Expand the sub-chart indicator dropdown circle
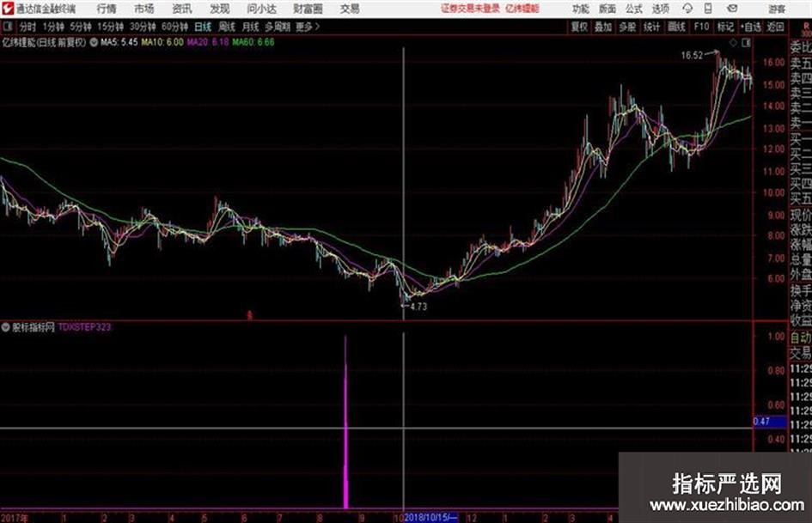This screenshot has width=812, height=523. [6, 326]
